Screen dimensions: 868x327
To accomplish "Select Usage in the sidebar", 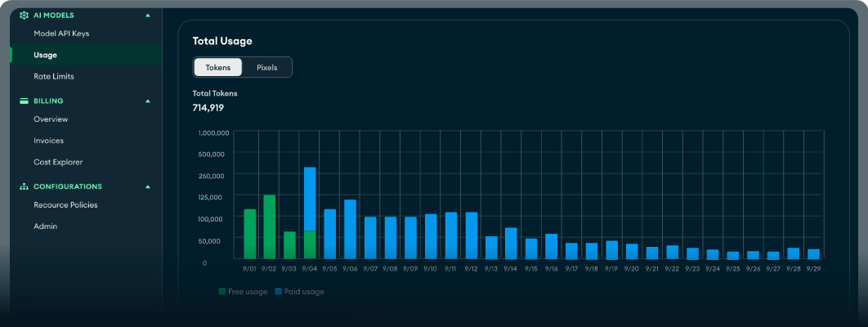I will pyautogui.click(x=46, y=55).
